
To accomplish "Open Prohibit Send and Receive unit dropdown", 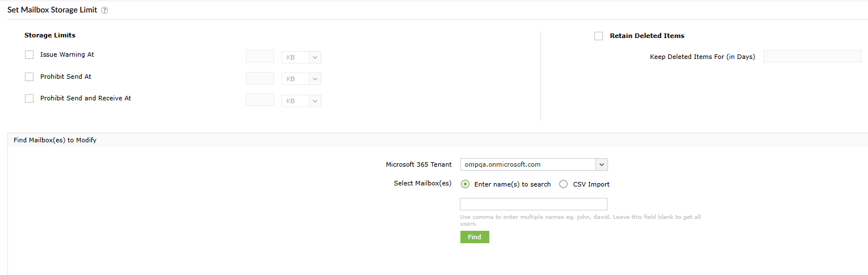I will [301, 100].
